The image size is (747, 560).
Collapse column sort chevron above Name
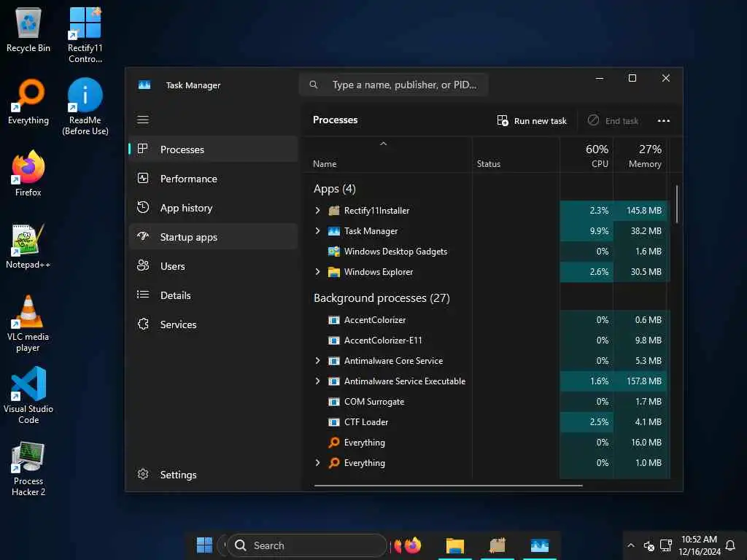click(383, 144)
